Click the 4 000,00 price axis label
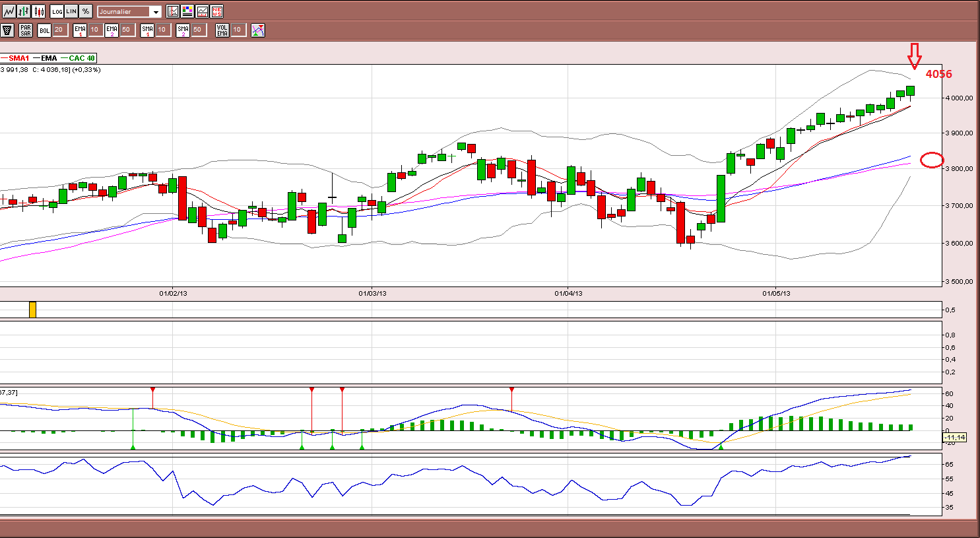Screen dimensions: 980x538 [959, 98]
